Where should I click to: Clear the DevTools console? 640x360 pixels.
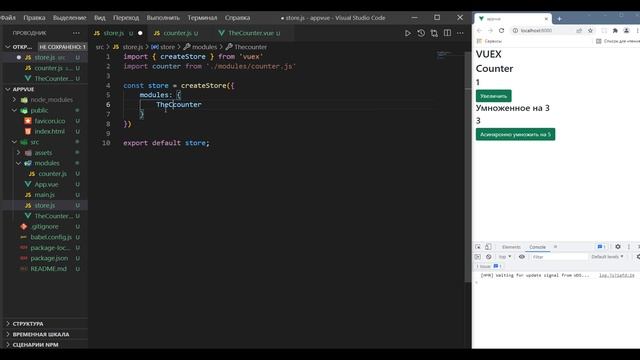click(489, 257)
